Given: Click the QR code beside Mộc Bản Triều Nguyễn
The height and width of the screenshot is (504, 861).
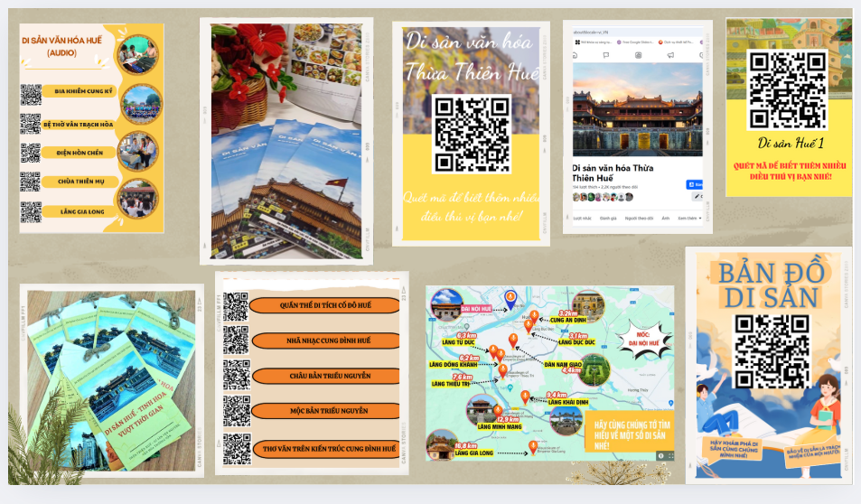Looking at the screenshot, I should coord(237,412).
